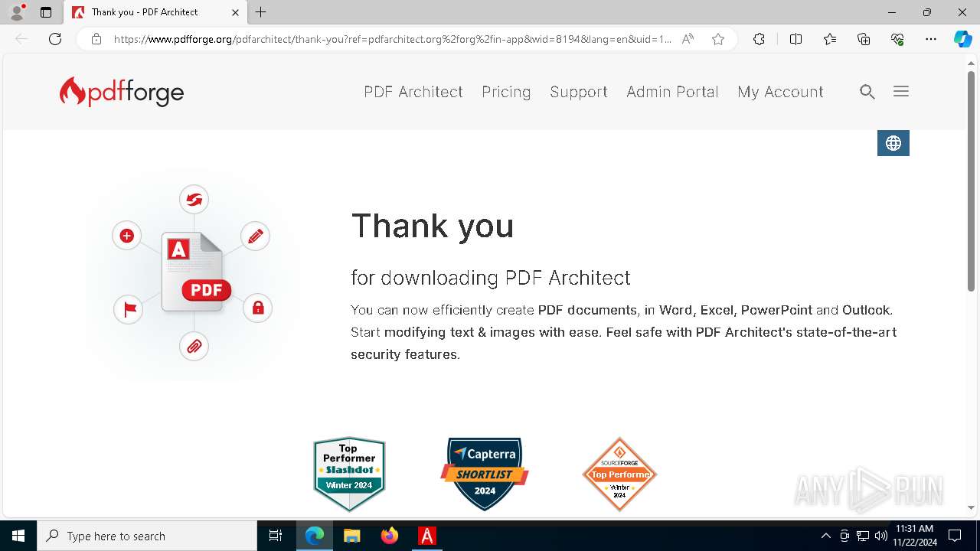Click the red plus circle icon

coord(127,236)
